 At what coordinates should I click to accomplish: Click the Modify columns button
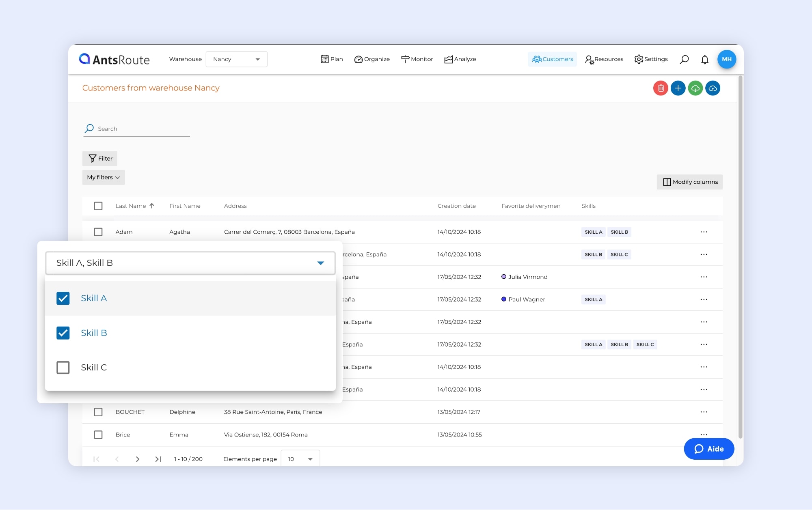tap(689, 182)
